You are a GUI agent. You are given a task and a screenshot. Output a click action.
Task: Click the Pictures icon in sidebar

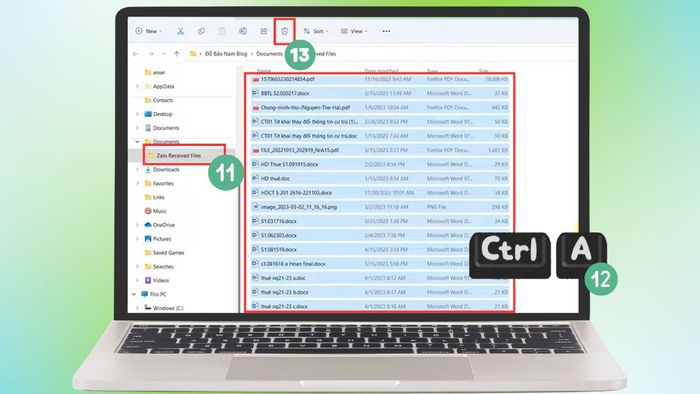click(148, 239)
